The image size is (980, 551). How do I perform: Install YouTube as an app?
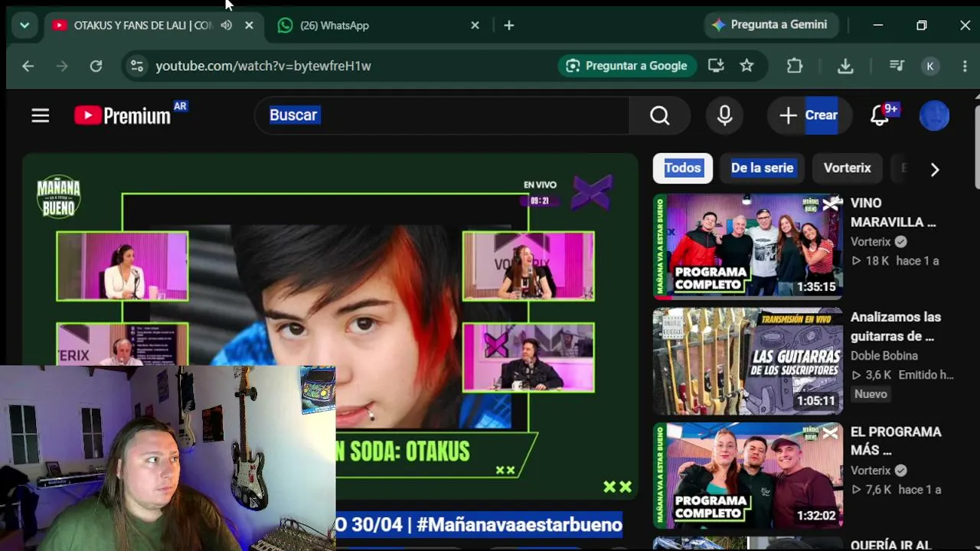tap(716, 66)
